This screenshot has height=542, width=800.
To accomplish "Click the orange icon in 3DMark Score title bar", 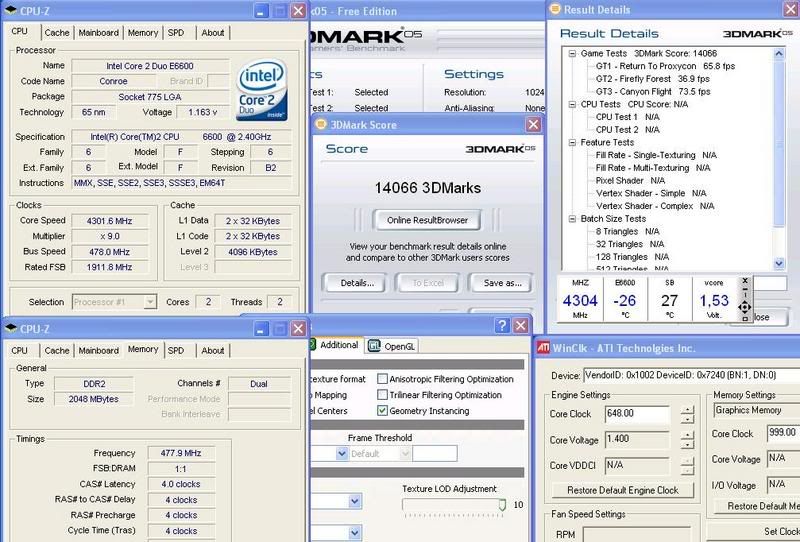I will pyautogui.click(x=321, y=125).
